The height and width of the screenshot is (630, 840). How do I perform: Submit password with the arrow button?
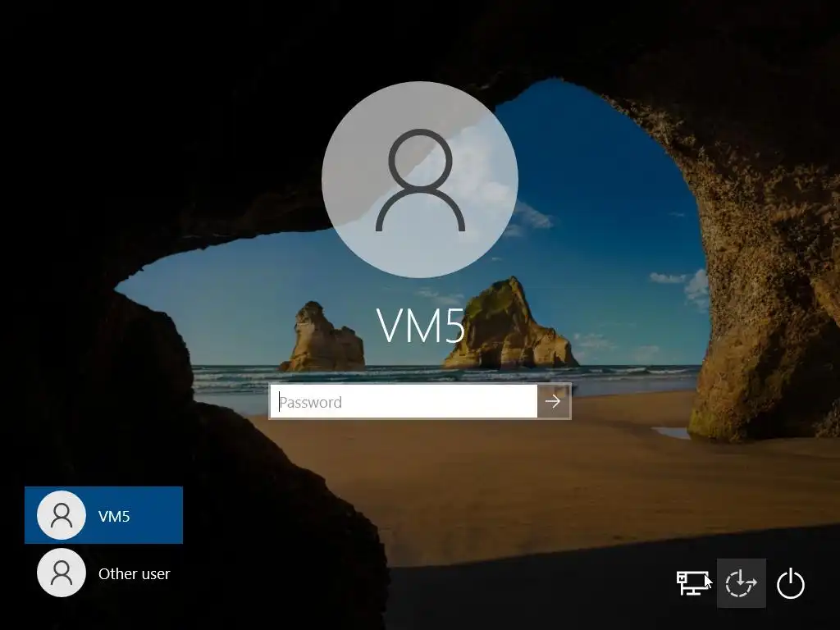click(x=554, y=401)
